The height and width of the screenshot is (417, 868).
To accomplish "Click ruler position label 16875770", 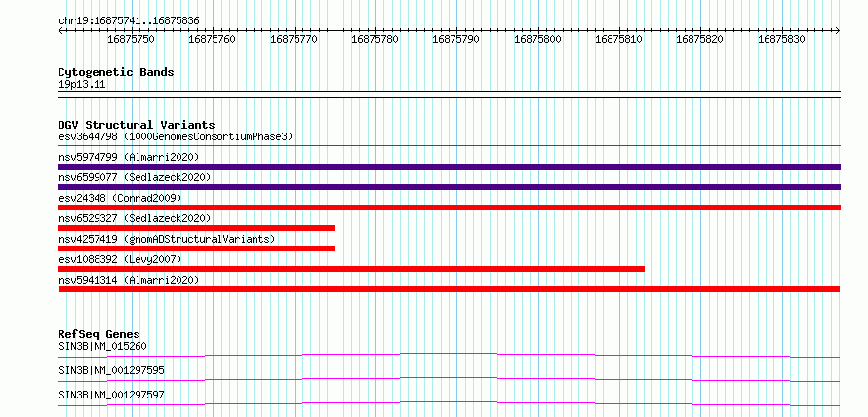I will (294, 39).
